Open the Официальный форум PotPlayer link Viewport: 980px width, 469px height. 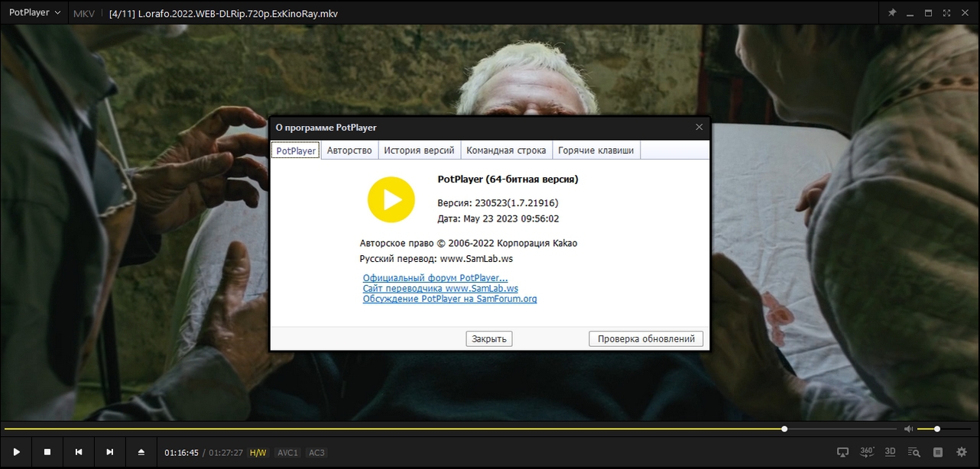[x=435, y=278]
